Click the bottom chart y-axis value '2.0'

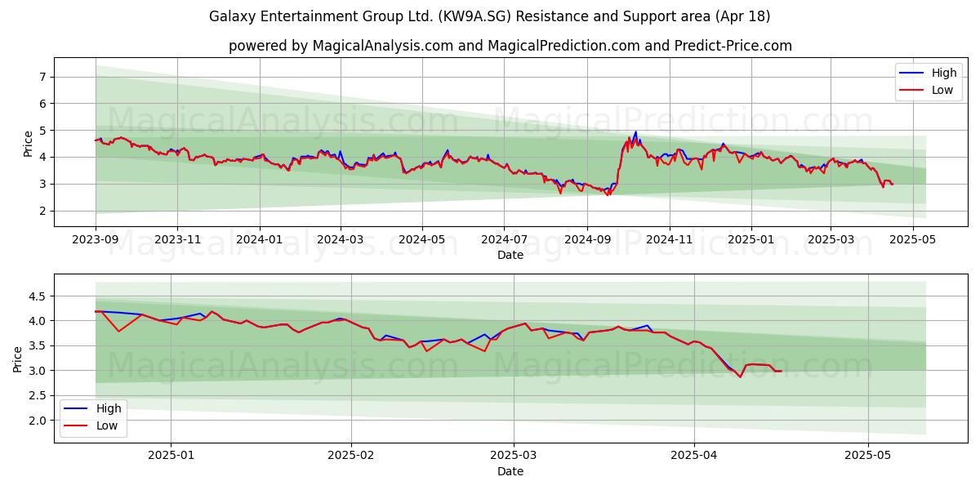tap(39, 421)
